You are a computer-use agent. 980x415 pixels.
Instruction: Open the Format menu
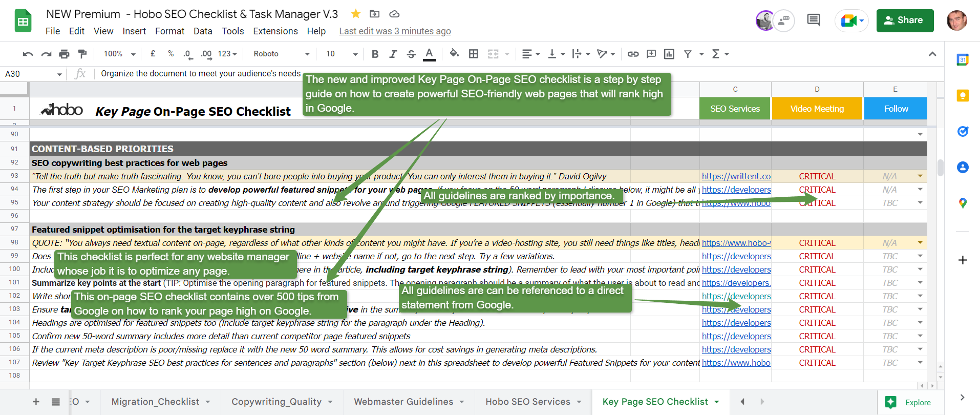[169, 31]
